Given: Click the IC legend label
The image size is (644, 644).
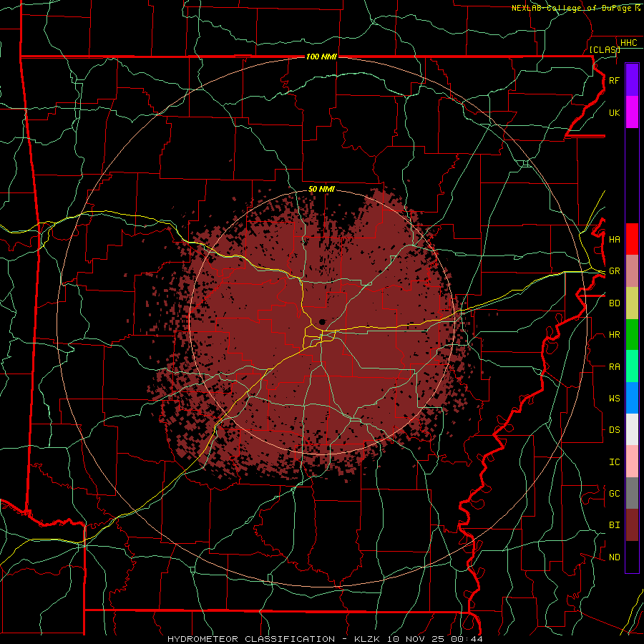Looking at the screenshot, I should coord(614,462).
